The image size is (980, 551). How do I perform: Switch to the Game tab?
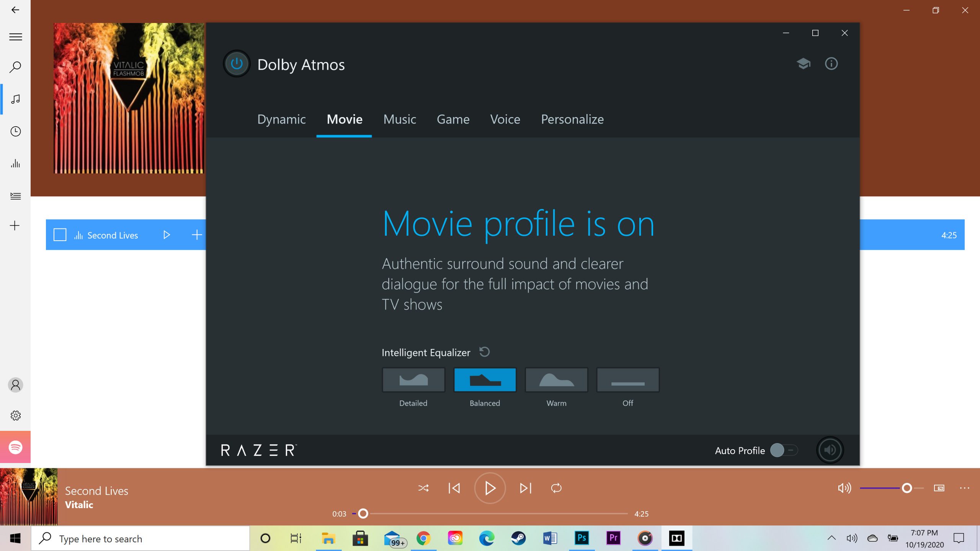pyautogui.click(x=453, y=119)
